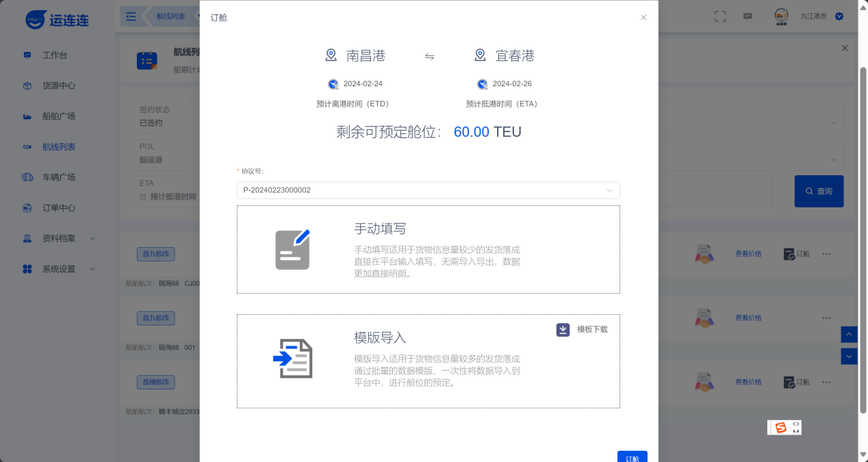Click the manual entry (手动填写) document icon
This screenshot has height=462, width=868.
click(292, 250)
